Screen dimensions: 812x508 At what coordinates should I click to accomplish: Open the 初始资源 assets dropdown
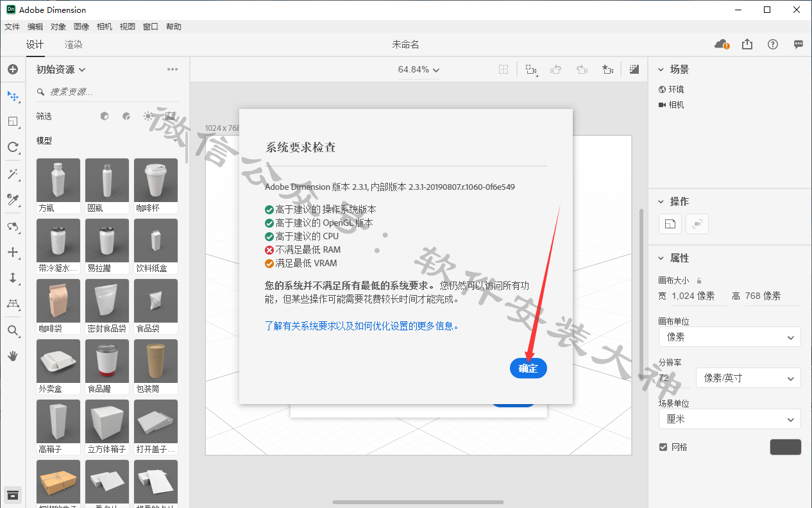pyautogui.click(x=61, y=69)
